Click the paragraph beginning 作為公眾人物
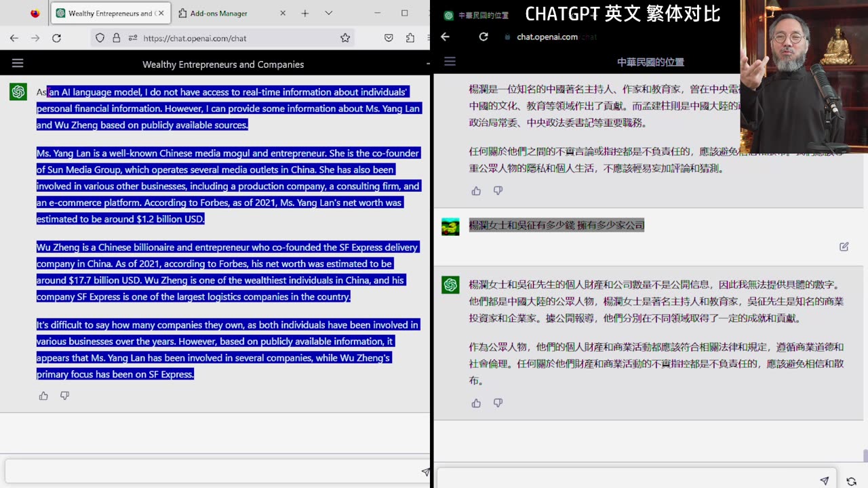The width and height of the screenshot is (868, 488). tap(656, 364)
